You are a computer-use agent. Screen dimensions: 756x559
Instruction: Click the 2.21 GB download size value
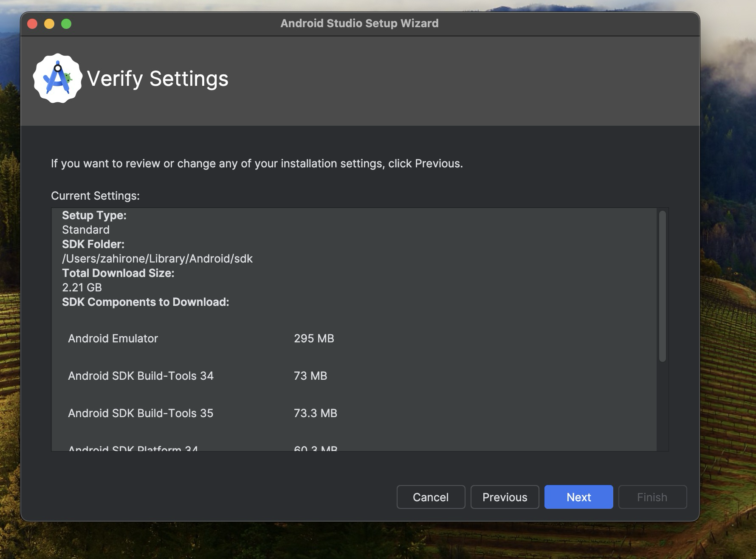click(x=82, y=288)
